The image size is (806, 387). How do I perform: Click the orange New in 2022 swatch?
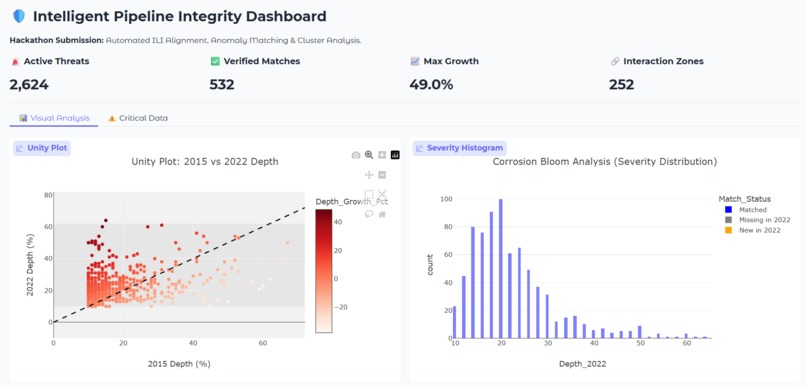click(x=728, y=230)
